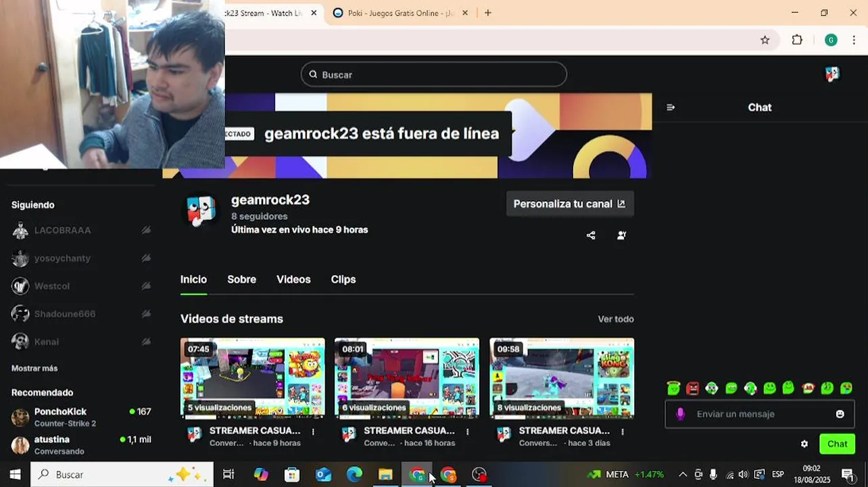Open the PonchoKick recommended channel

click(x=81, y=417)
